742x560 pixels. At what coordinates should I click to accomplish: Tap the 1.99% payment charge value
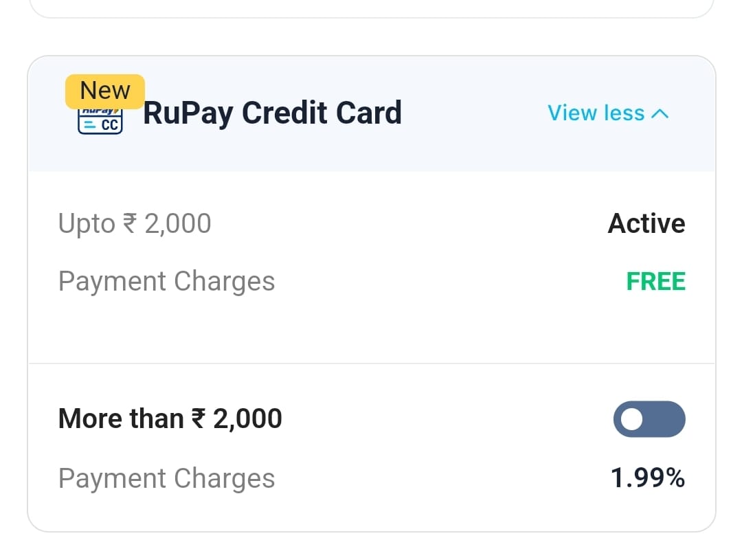click(x=647, y=478)
